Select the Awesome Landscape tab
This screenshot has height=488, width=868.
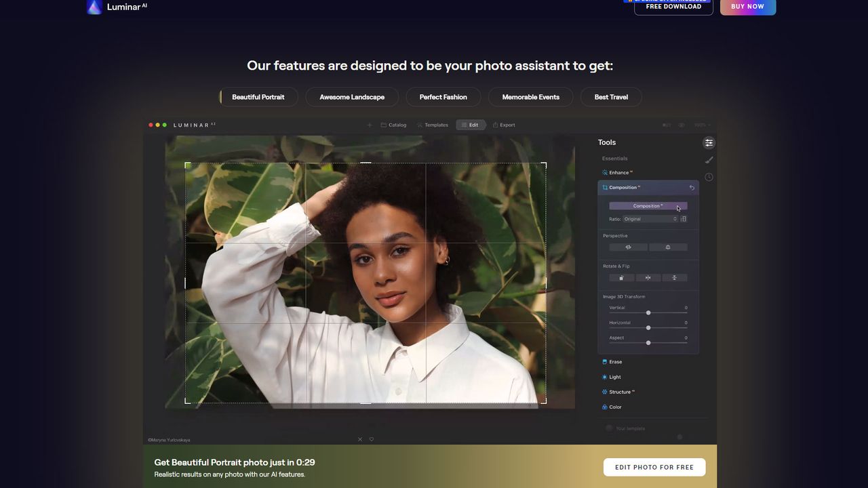(x=352, y=97)
